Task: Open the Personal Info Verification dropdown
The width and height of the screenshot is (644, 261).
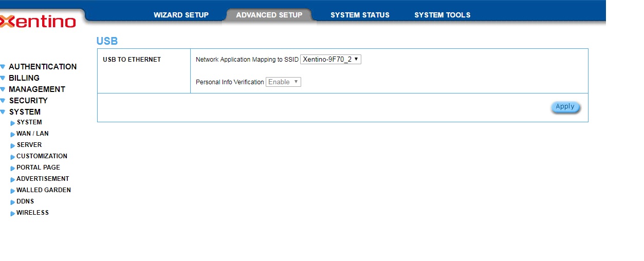Action: (x=283, y=82)
